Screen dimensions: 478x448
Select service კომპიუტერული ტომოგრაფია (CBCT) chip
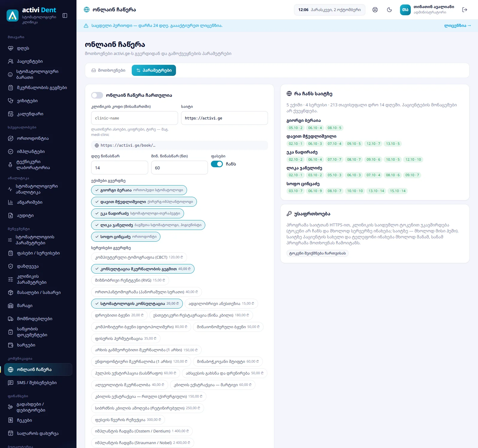pos(139,257)
